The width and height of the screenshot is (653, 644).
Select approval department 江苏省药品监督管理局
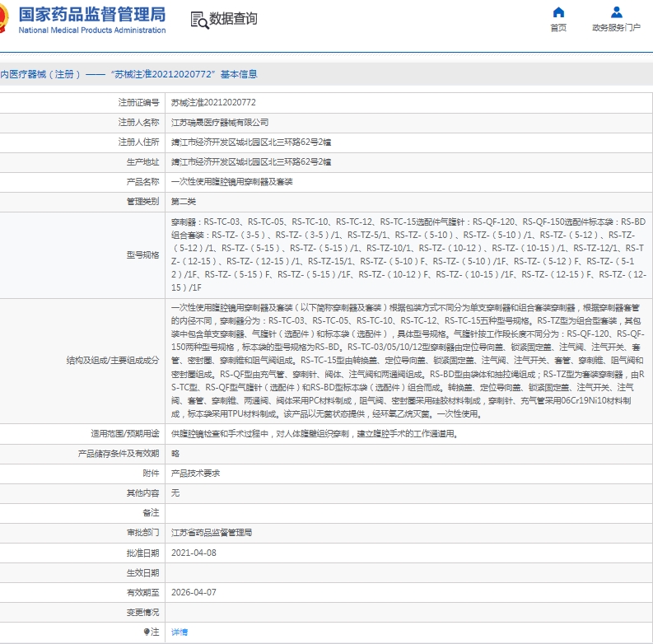(211, 533)
